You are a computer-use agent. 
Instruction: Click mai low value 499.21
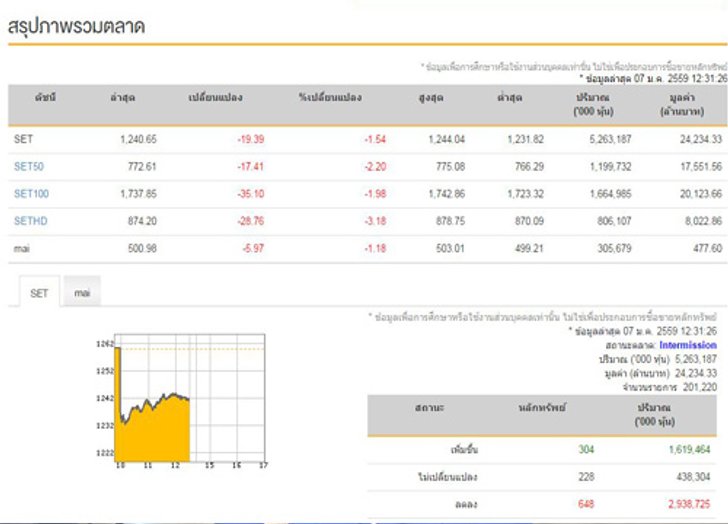tap(529, 248)
